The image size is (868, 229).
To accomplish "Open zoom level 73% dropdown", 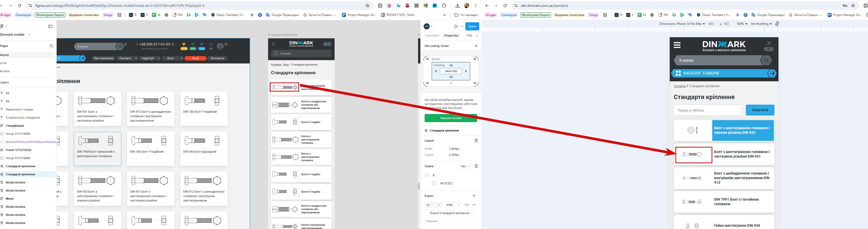I will pos(471,35).
